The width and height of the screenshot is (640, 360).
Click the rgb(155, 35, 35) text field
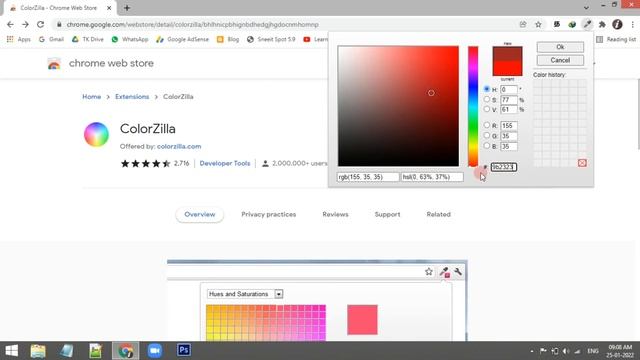[x=368, y=177]
